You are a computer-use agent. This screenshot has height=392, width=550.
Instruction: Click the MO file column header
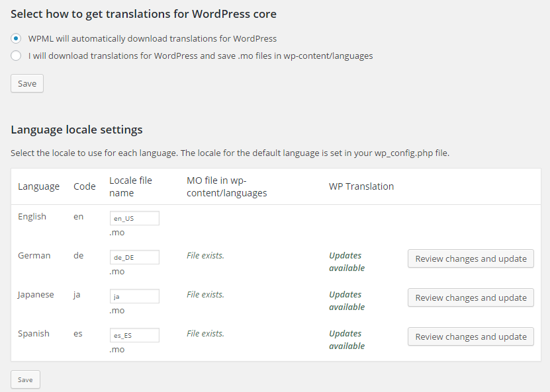pos(226,186)
